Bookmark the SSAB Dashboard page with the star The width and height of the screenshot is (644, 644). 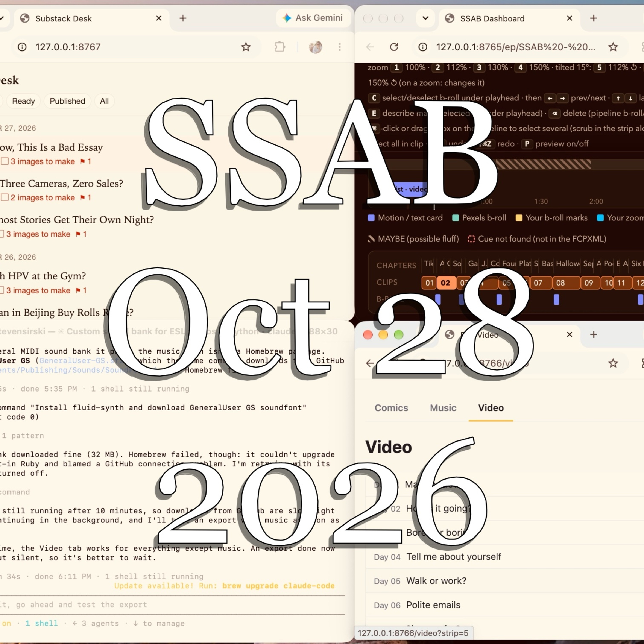click(613, 47)
